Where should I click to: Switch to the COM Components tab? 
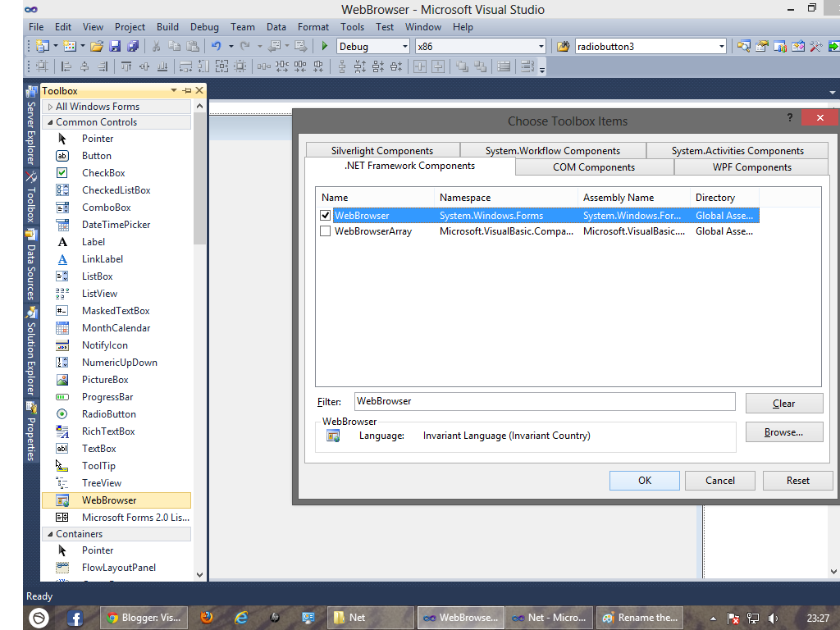click(593, 167)
